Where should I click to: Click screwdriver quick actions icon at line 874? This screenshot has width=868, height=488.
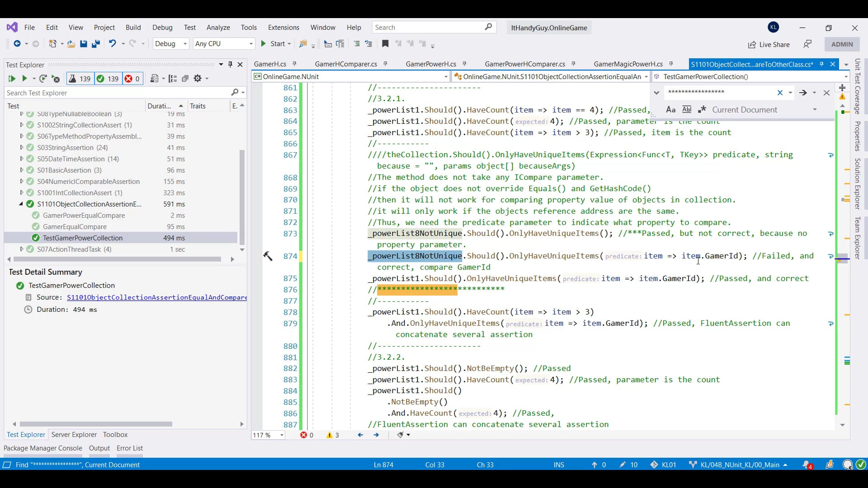pos(268,256)
